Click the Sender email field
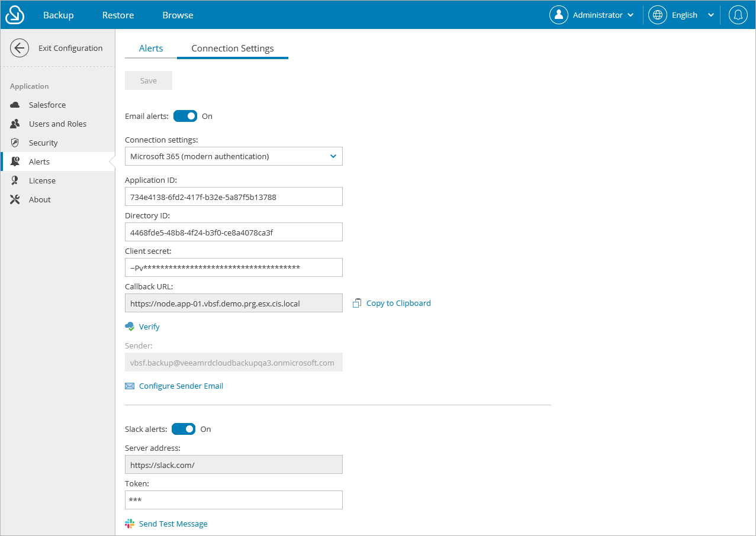The image size is (756, 536). [234, 362]
